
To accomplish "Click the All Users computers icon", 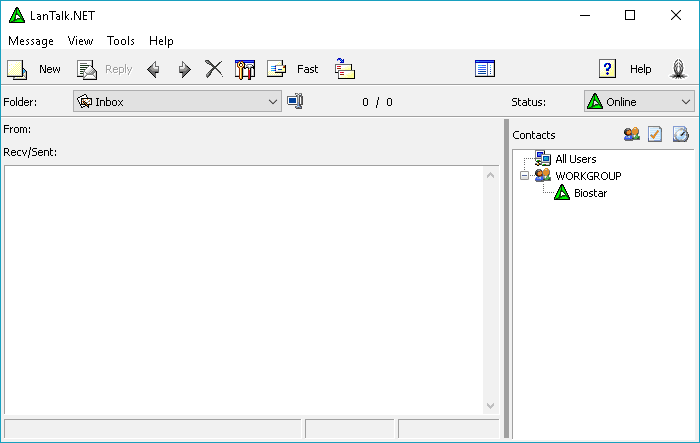I will click(543, 158).
